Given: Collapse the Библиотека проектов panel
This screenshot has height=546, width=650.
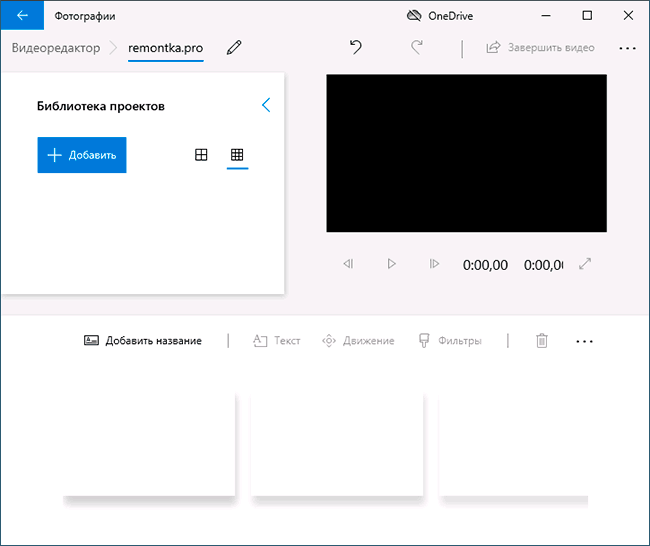Looking at the screenshot, I should (266, 105).
